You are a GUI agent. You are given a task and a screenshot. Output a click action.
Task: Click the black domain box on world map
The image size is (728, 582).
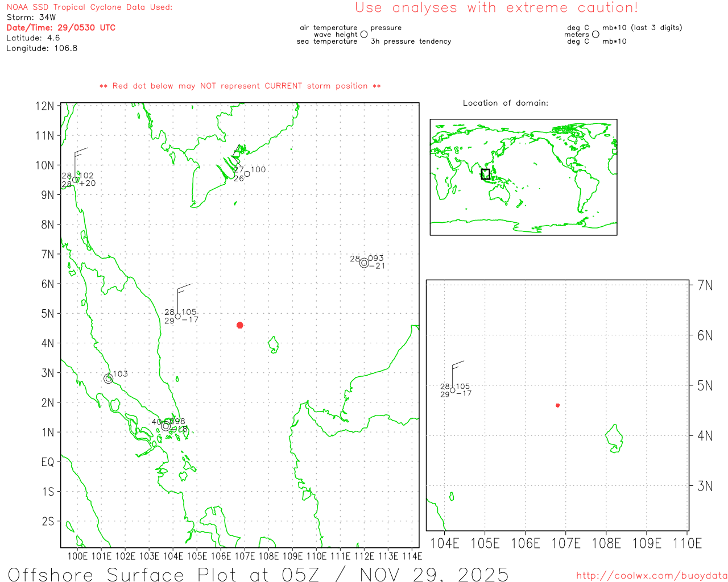485,174
